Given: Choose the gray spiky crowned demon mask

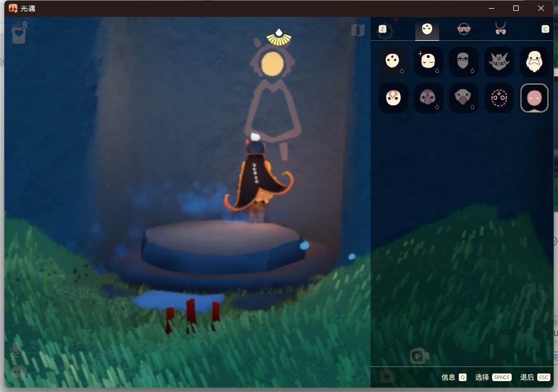Looking at the screenshot, I should (499, 61).
